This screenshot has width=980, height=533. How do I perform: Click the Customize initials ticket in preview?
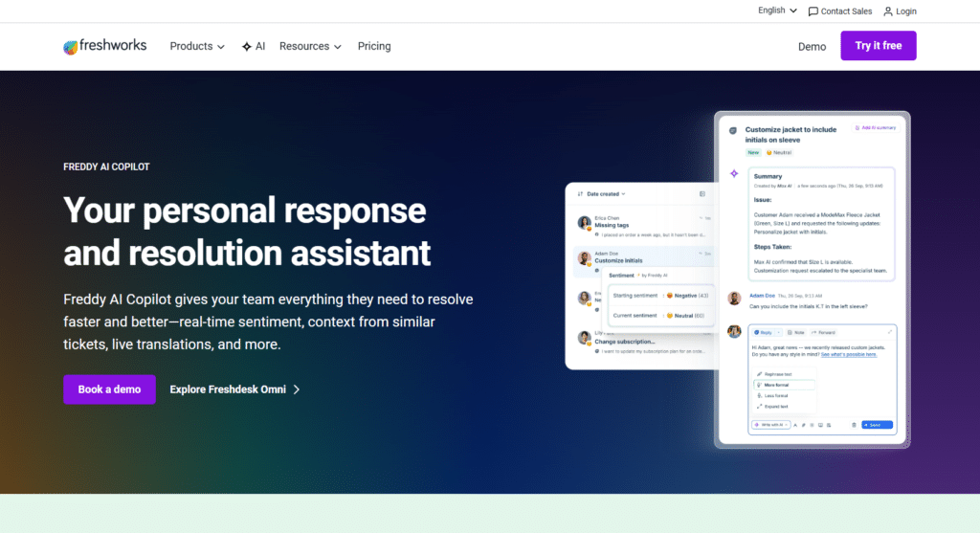click(644, 258)
